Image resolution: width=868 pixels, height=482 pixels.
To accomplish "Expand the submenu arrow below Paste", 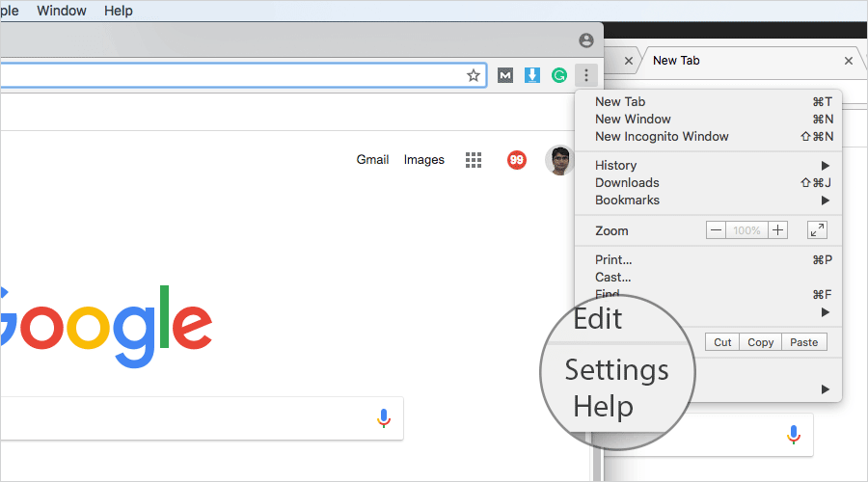I will click(x=825, y=389).
